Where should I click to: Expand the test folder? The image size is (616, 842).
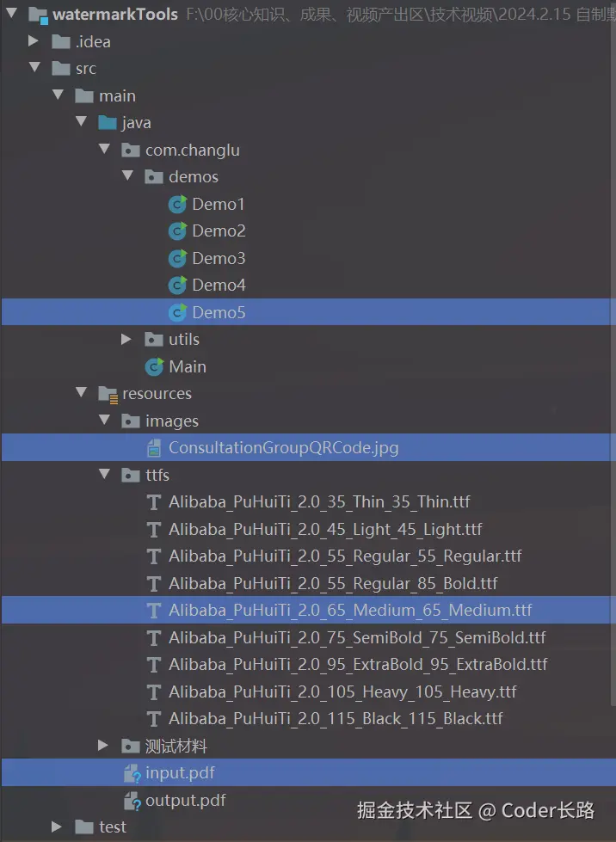click(58, 827)
